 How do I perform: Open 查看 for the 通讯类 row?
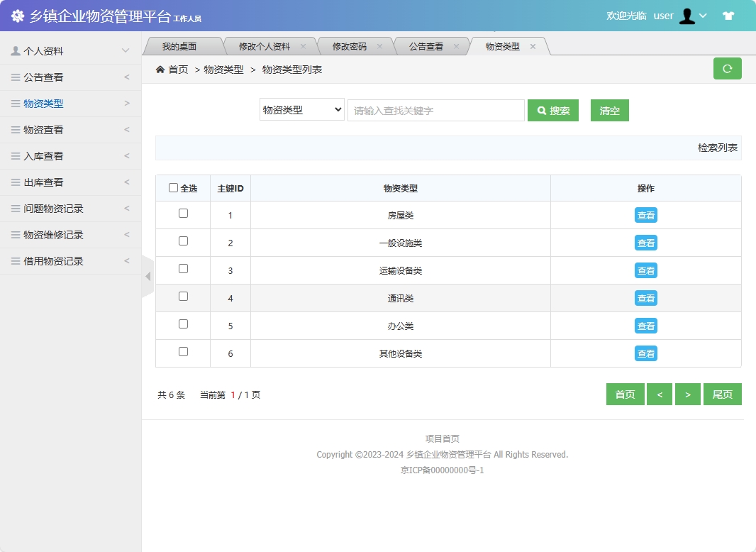pyautogui.click(x=645, y=298)
